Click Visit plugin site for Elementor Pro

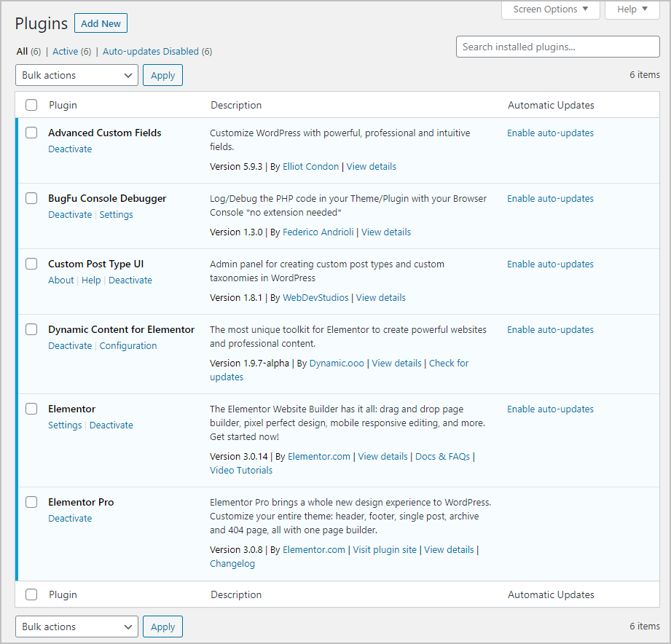click(x=384, y=549)
